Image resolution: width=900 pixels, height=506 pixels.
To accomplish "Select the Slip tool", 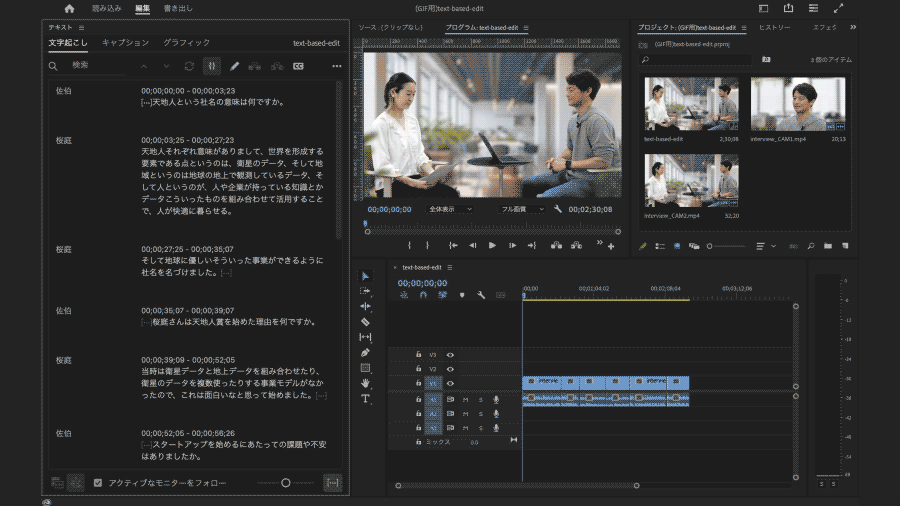I will point(365,337).
